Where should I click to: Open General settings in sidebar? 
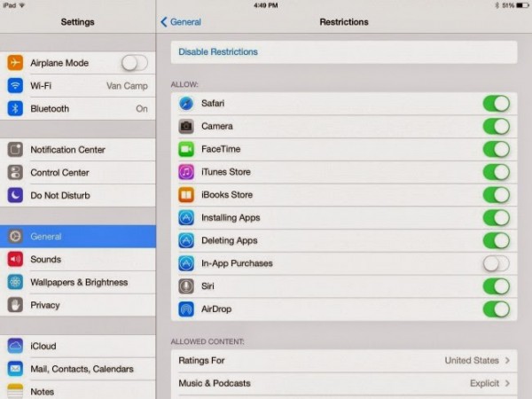click(x=78, y=237)
